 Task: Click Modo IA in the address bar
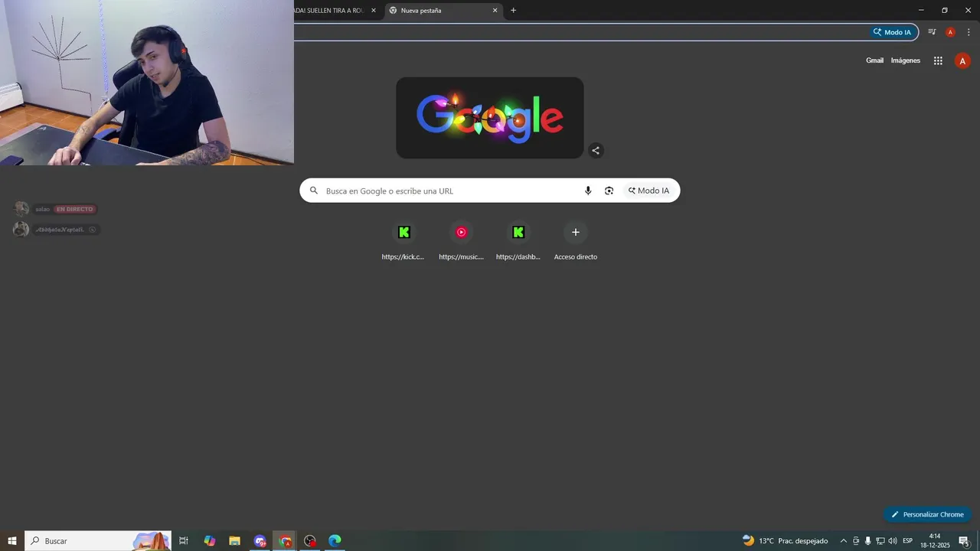(x=893, y=32)
